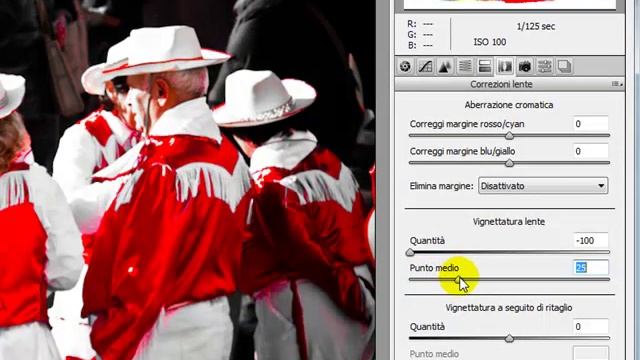Click the 'G:' color readout label

[x=412, y=35]
